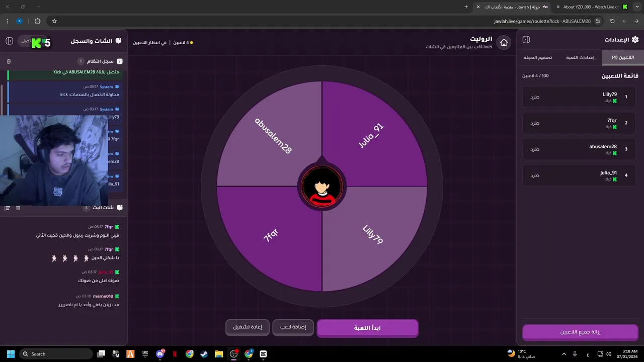Screen dimensions: 644x362
Task: Start the game with ابدأ اللعبة
Action: pos(367,328)
